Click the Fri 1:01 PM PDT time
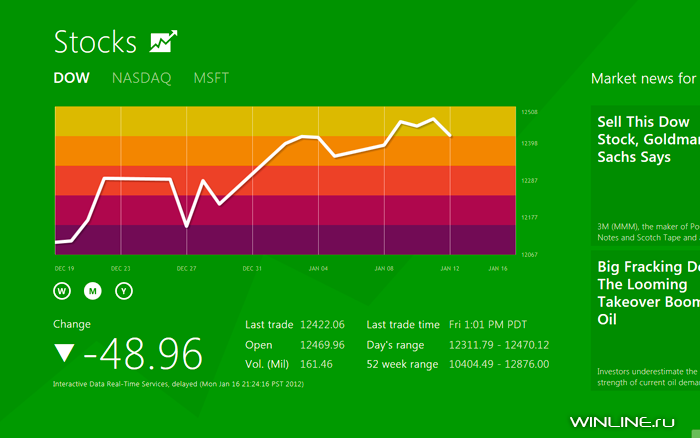The height and width of the screenshot is (438, 700). tap(488, 325)
